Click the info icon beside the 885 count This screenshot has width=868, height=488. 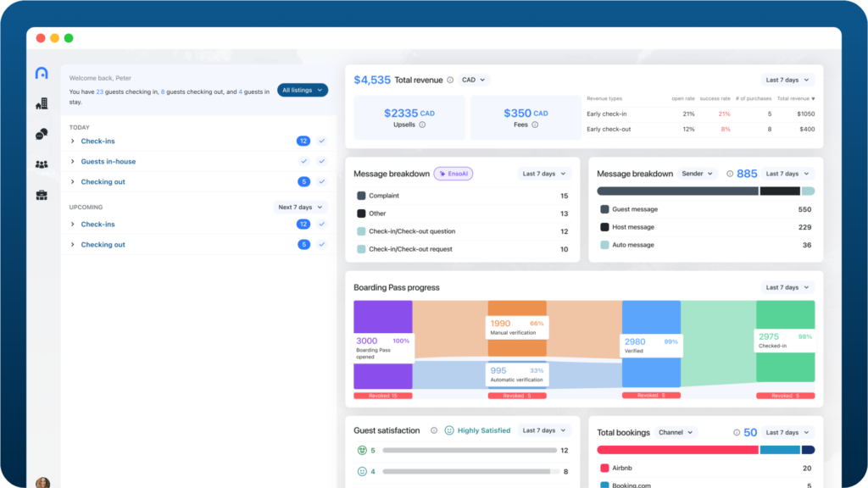[730, 174]
